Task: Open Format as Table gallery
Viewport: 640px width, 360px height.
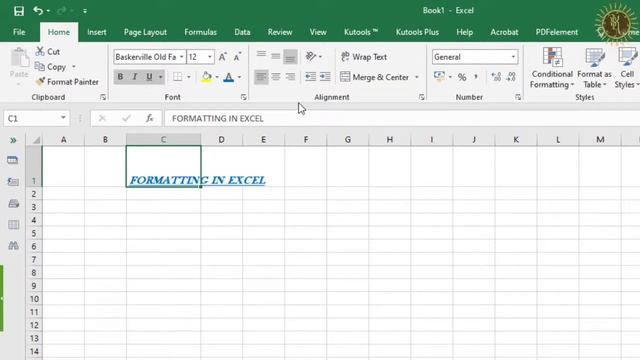Action: [x=594, y=68]
